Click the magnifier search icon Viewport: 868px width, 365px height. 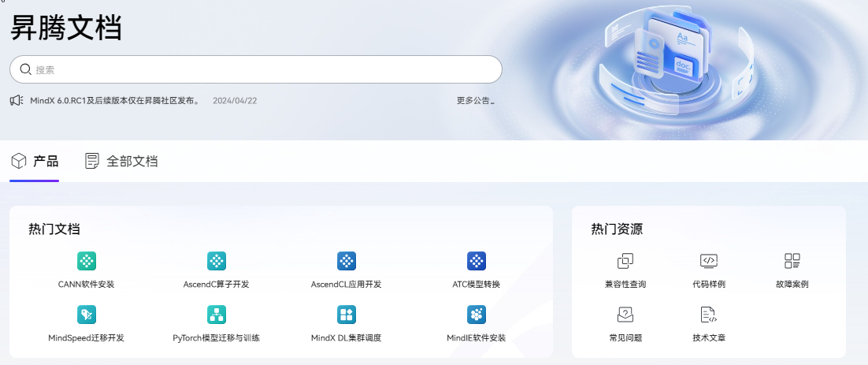[x=25, y=69]
